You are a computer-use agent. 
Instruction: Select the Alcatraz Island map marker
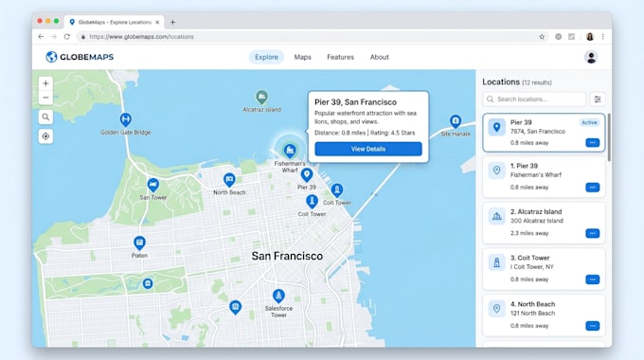[x=261, y=98]
